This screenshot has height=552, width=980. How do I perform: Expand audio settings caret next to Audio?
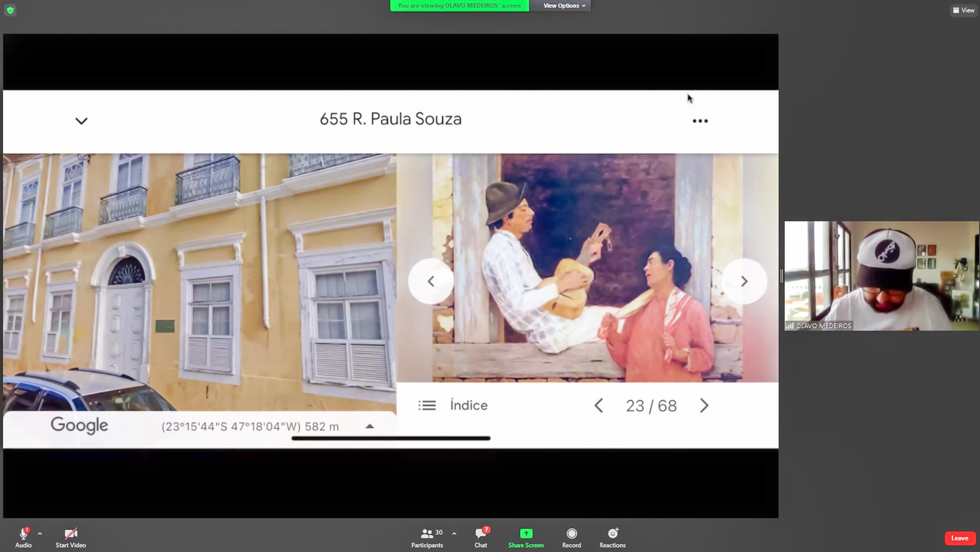click(x=40, y=533)
